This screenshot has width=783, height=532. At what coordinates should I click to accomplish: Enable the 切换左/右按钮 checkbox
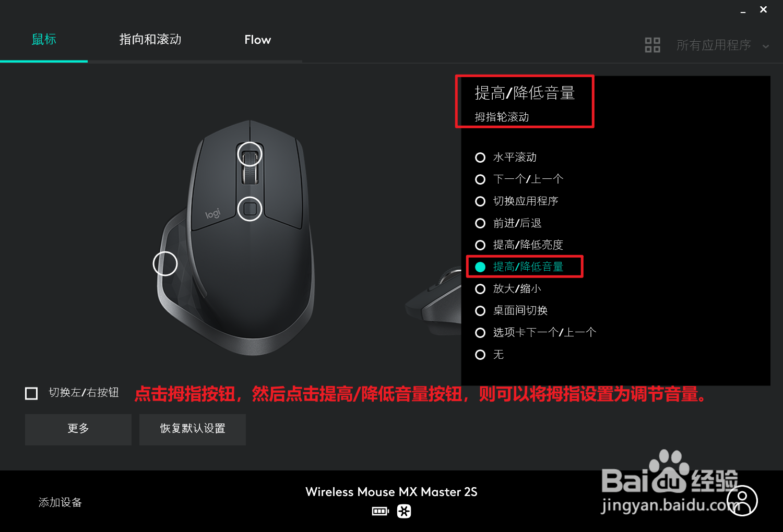point(31,393)
